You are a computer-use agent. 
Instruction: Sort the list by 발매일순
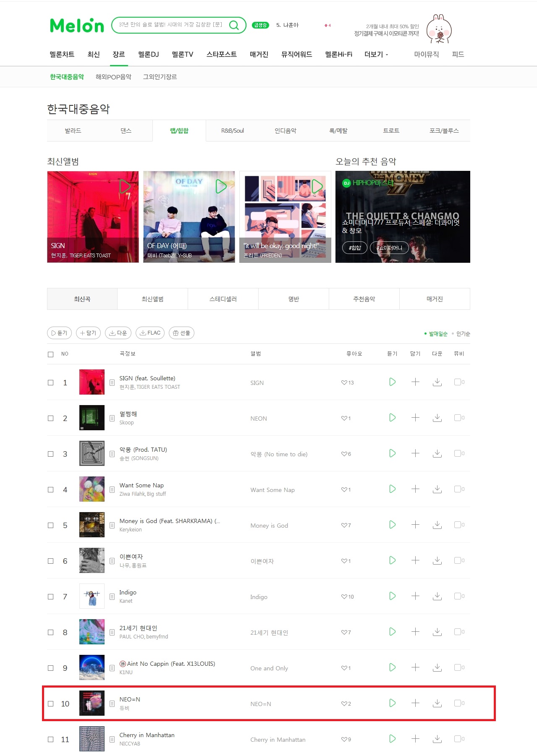[438, 334]
